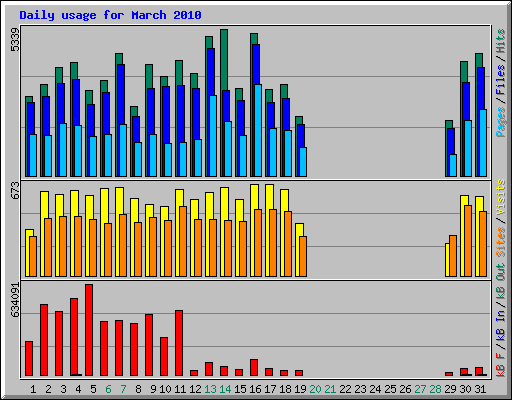This screenshot has height=400, width=512.
Task: Click the green "Hits" legend label
Action: [x=500, y=41]
